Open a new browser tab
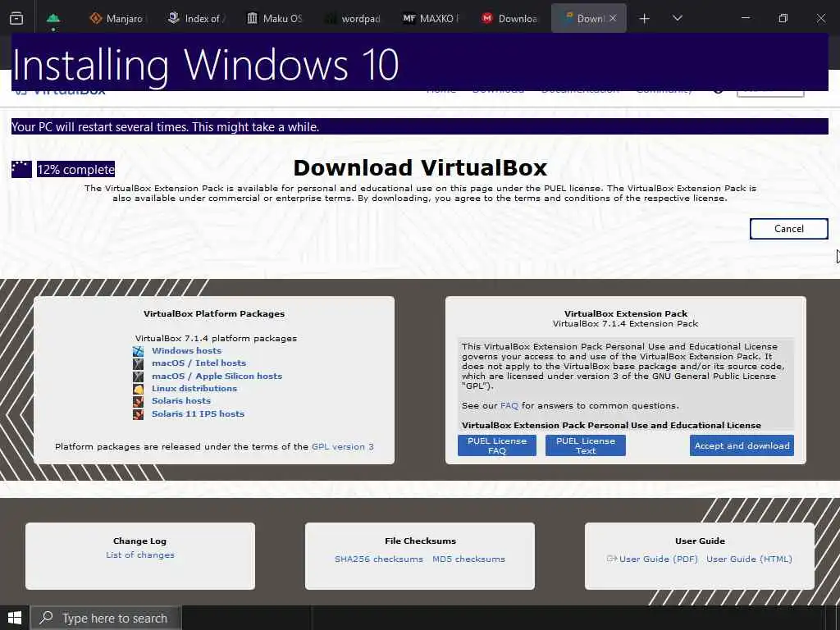This screenshot has width=840, height=630. coord(644,19)
